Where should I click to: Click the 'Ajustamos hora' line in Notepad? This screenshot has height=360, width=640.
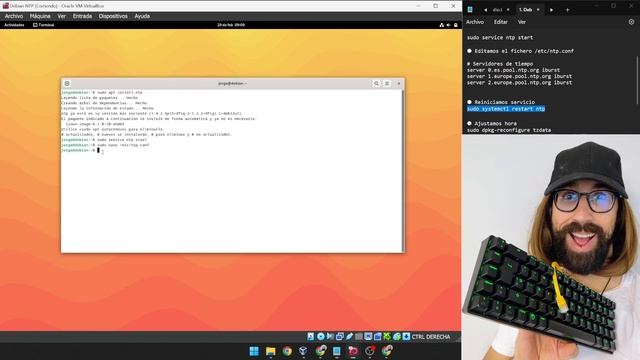492,123
